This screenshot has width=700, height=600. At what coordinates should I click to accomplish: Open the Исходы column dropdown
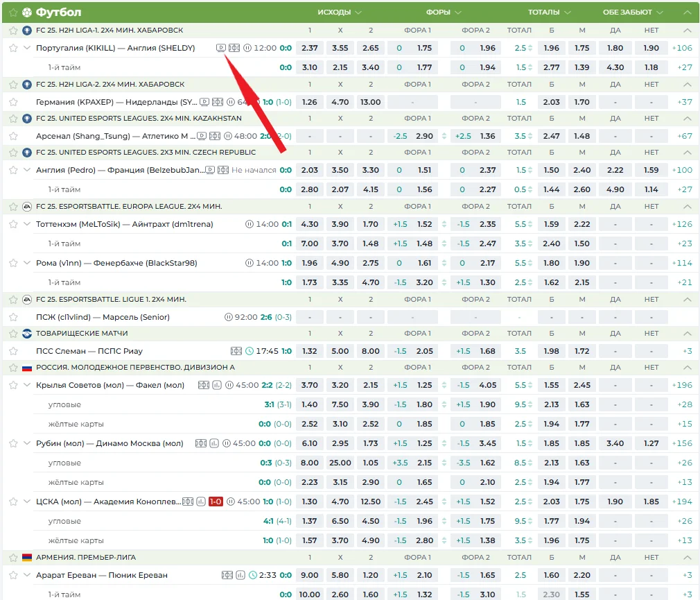[x=340, y=12]
